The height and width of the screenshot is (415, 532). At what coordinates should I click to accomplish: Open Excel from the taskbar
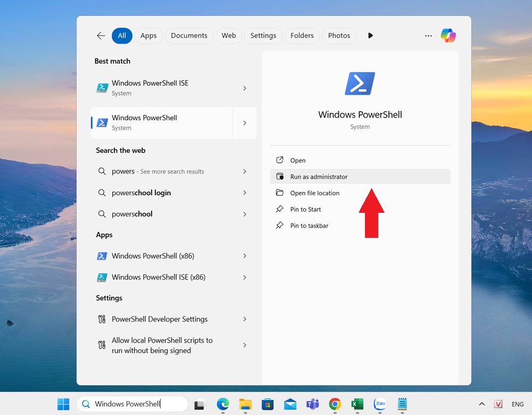pyautogui.click(x=358, y=404)
